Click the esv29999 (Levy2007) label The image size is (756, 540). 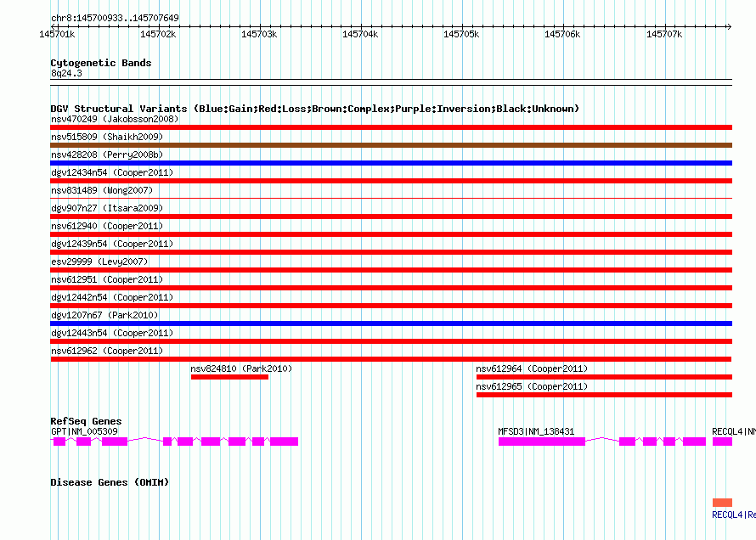tap(99, 262)
